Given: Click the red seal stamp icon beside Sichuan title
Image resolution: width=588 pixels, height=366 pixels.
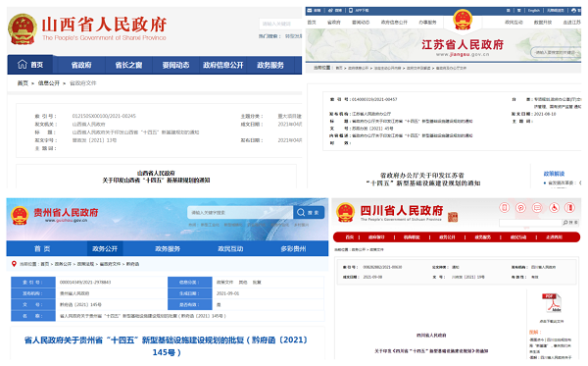Looking at the screenshot, I should [x=453, y=217].
